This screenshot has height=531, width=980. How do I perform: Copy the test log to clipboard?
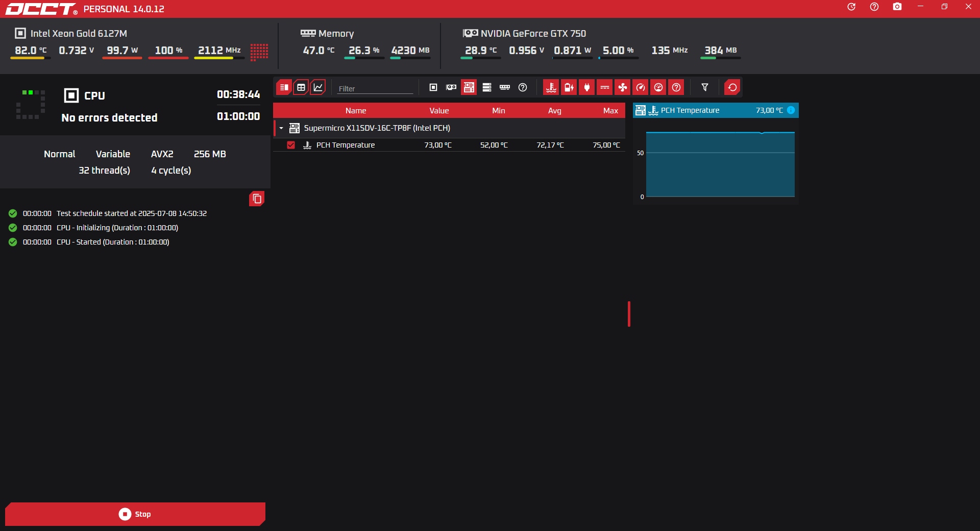[257, 199]
